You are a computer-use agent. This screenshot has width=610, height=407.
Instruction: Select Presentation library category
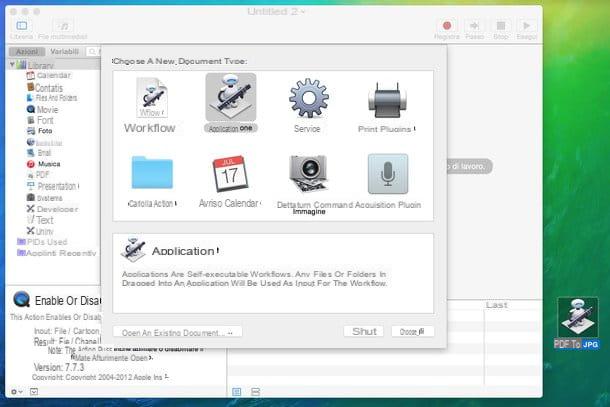(x=53, y=186)
